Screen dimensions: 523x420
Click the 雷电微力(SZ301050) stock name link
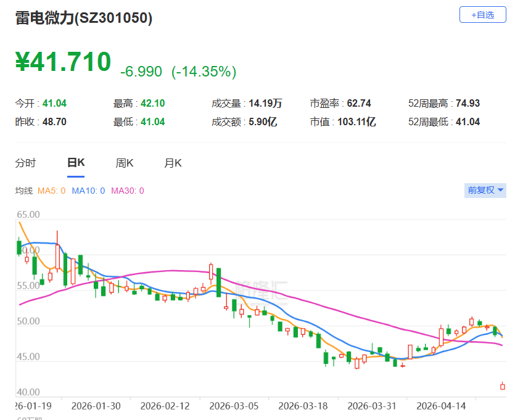(83, 19)
